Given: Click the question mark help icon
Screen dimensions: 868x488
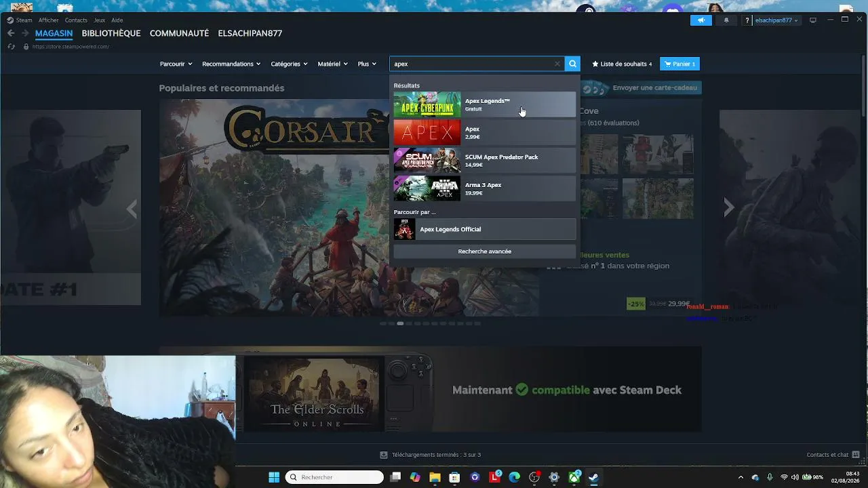Looking at the screenshot, I should click(747, 20).
